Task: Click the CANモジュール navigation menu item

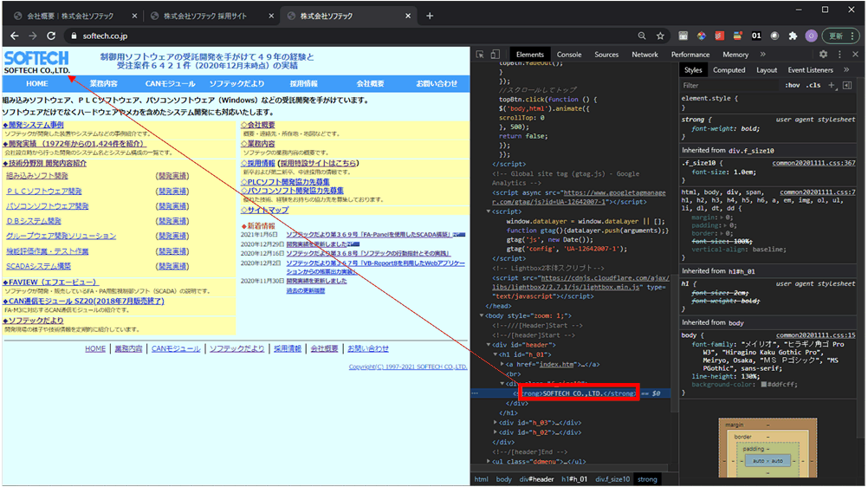Action: coord(170,84)
